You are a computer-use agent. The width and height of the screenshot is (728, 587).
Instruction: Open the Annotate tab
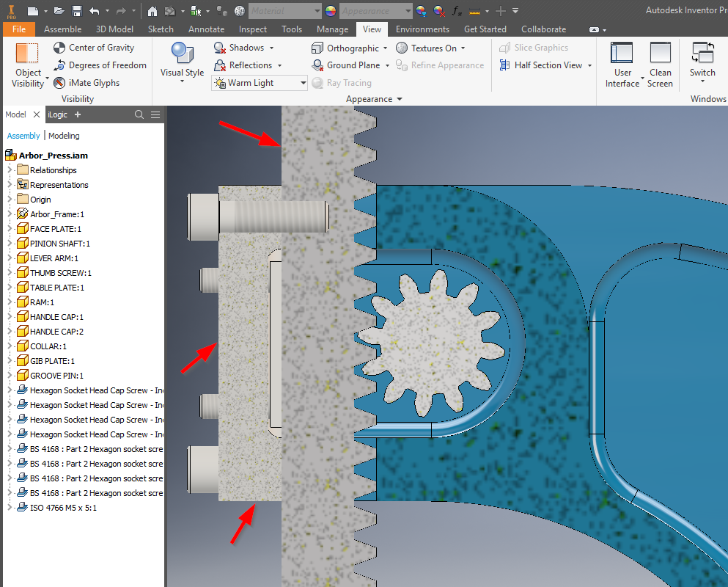coord(206,29)
